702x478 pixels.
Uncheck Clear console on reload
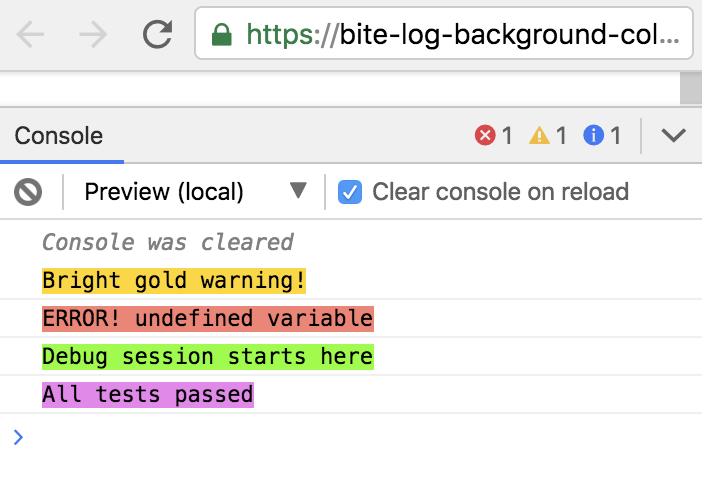(x=350, y=191)
